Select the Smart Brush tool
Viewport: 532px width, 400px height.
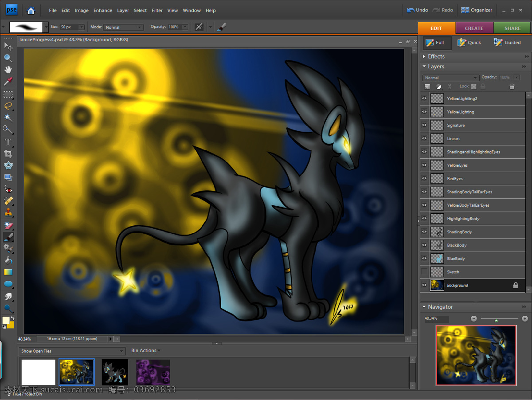(8, 248)
